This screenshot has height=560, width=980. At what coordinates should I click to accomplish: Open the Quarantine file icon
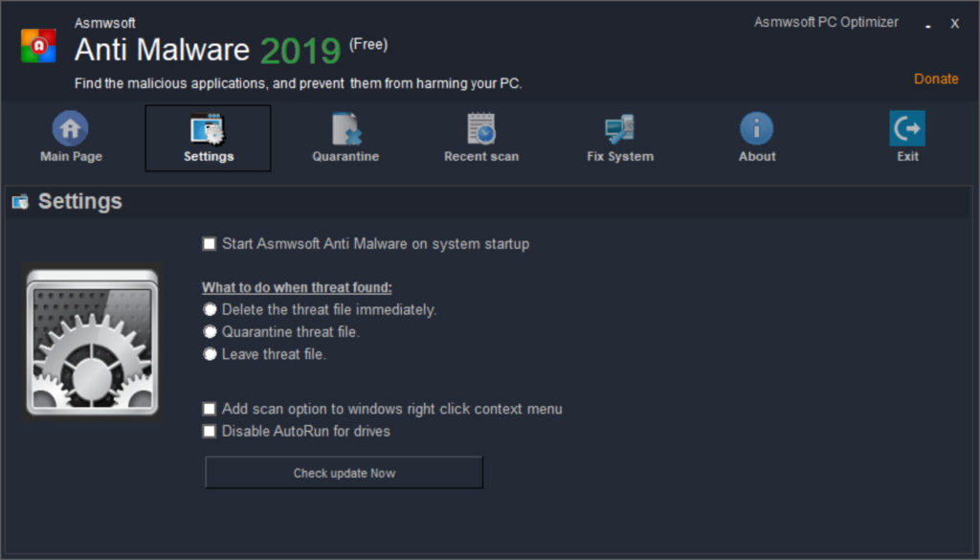click(345, 128)
